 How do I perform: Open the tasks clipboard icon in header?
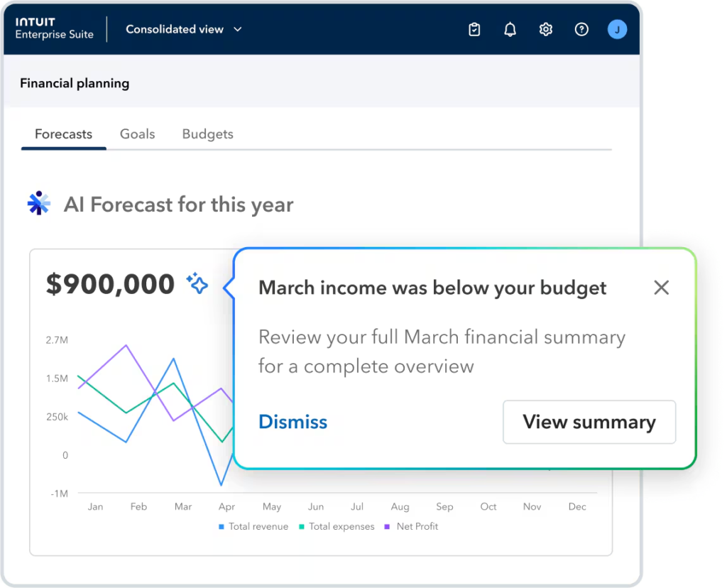click(x=474, y=30)
